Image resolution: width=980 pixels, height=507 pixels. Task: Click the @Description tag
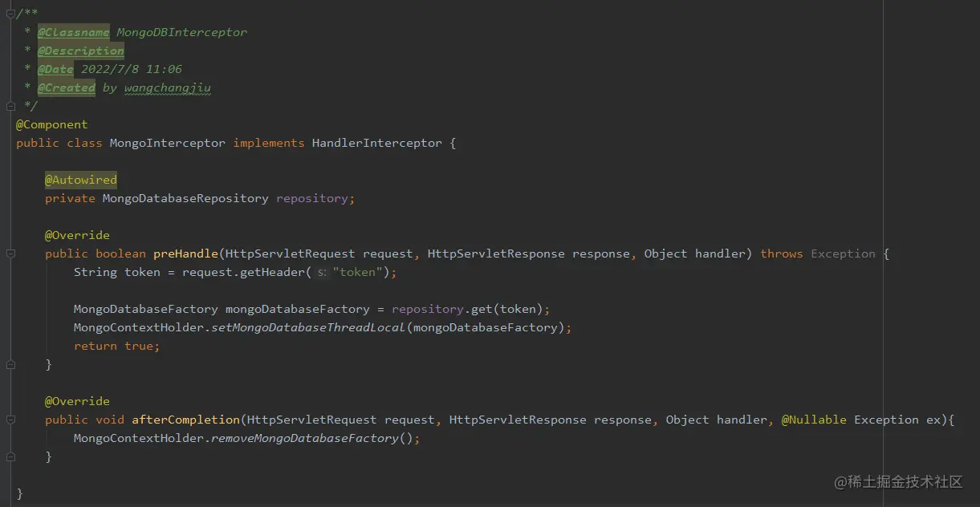point(80,51)
